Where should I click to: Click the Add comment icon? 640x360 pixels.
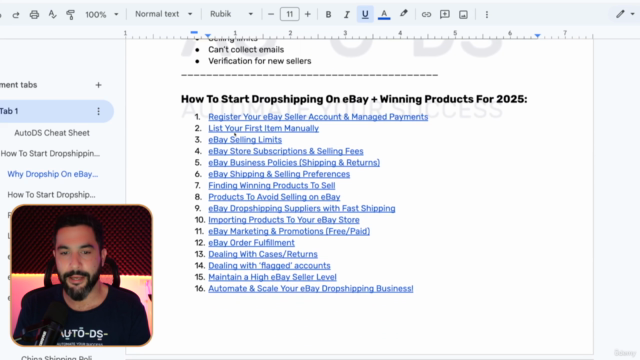pos(444,15)
